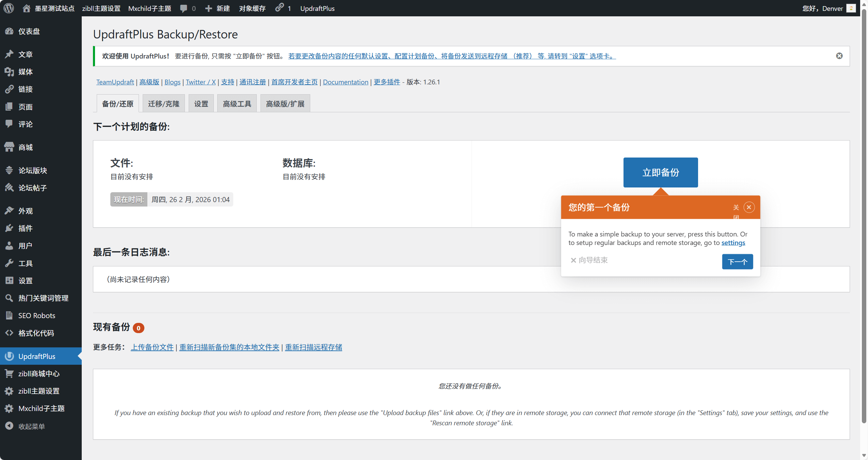The image size is (868, 460).
Task: Open the 媒体 media library icon
Action: (x=9, y=72)
